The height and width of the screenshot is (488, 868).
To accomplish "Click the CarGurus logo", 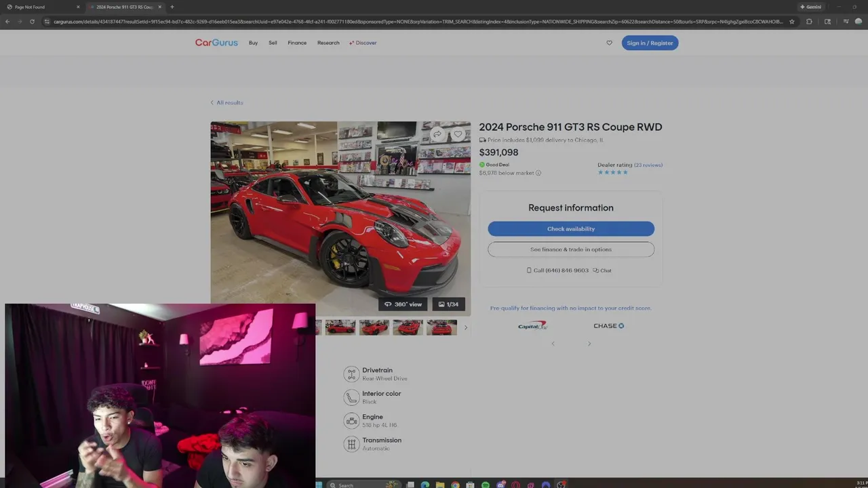I will [216, 43].
